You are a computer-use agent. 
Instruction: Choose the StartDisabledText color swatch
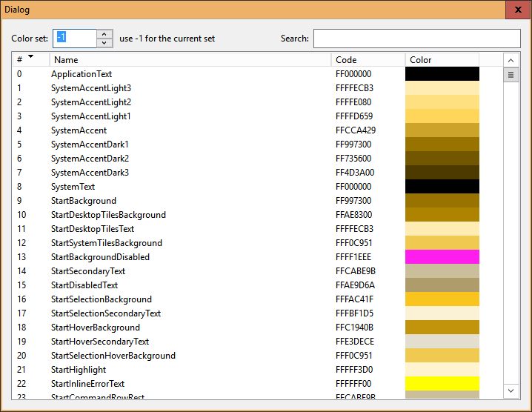click(442, 285)
